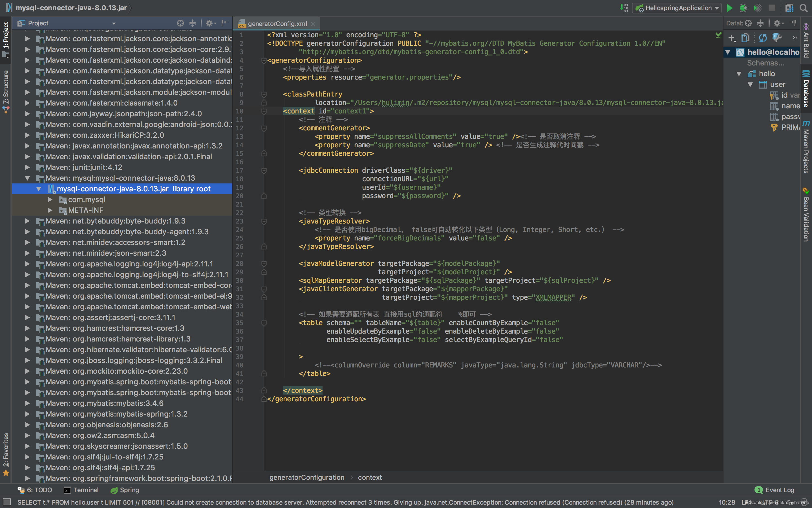Screen dimensions: 812x508
Task: Open the Z: Structure side tab
Action: click(x=6, y=91)
